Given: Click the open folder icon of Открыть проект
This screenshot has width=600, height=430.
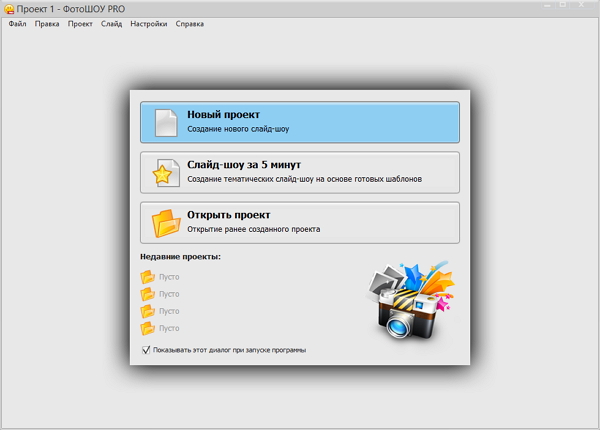Looking at the screenshot, I should pos(166,223).
